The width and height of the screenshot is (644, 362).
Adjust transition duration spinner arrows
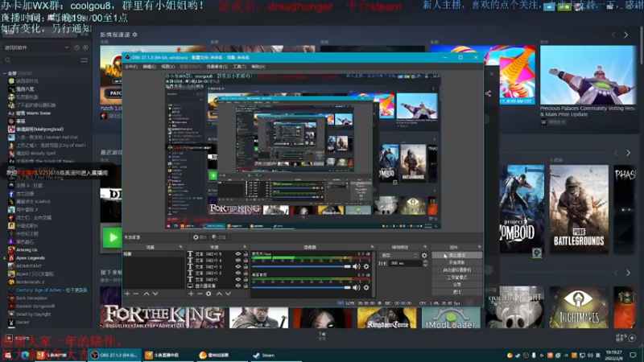pos(425,264)
